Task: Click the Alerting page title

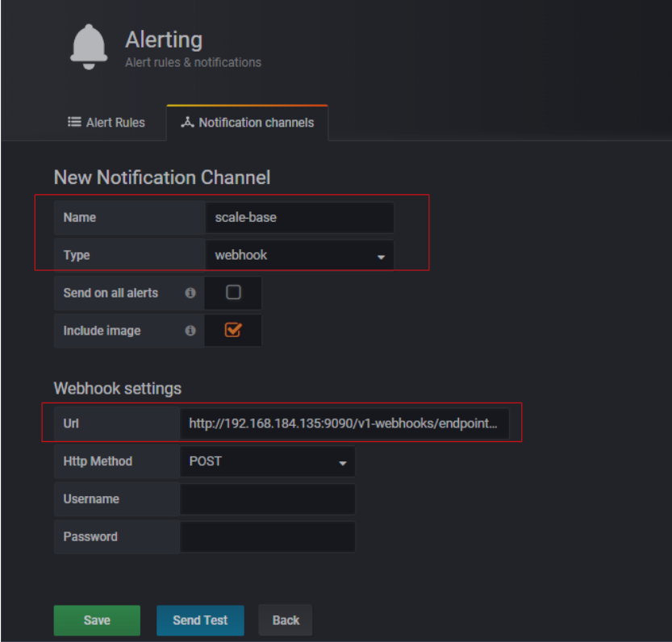Action: pyautogui.click(x=164, y=40)
